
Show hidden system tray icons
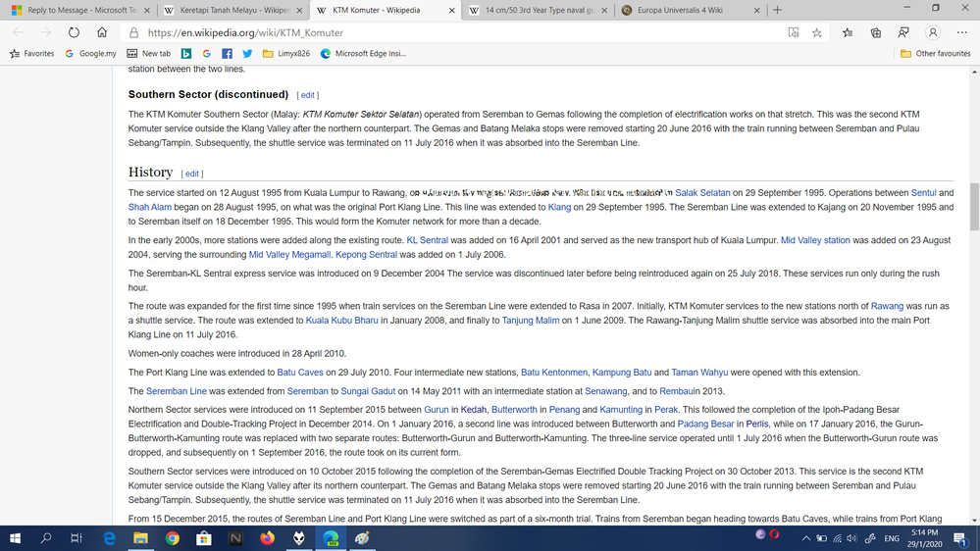pos(806,538)
